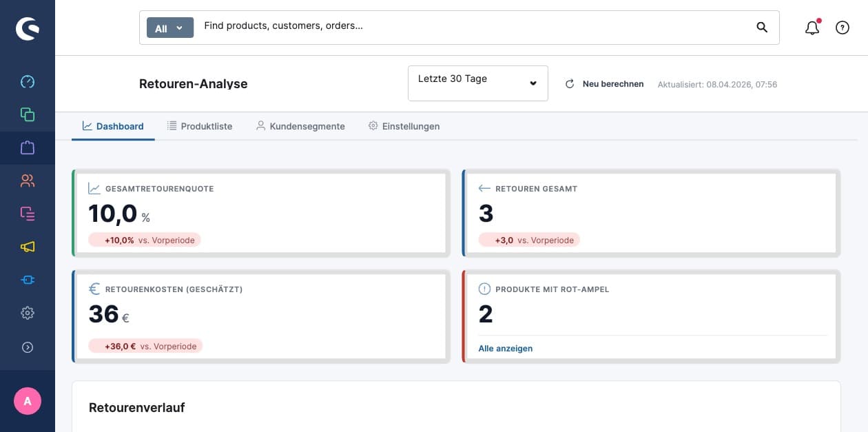Click the Aktualisiert timestamp text
The height and width of the screenshot is (432, 868).
coord(717,85)
